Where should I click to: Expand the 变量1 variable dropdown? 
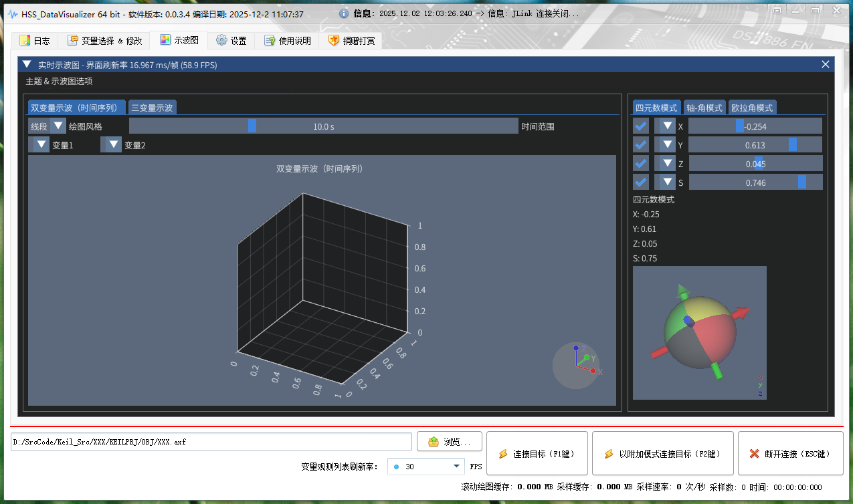point(40,144)
